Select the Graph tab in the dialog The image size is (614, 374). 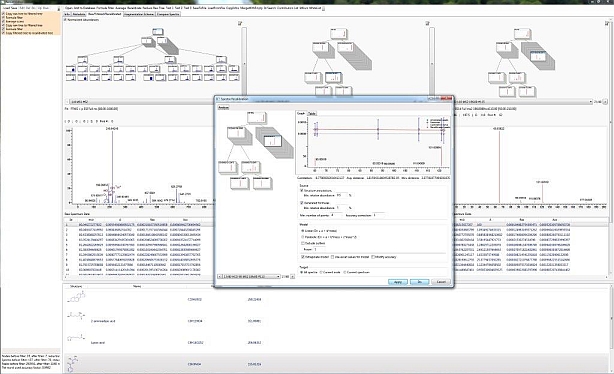tap(301, 113)
